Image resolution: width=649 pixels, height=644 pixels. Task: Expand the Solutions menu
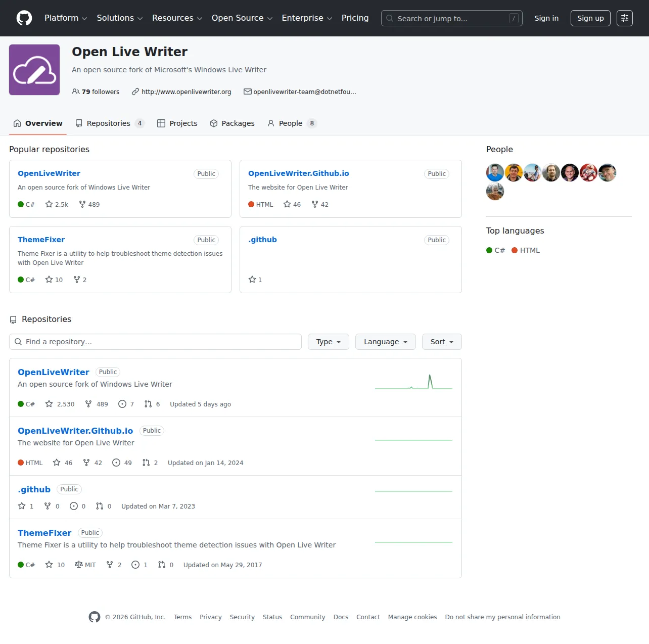point(120,18)
